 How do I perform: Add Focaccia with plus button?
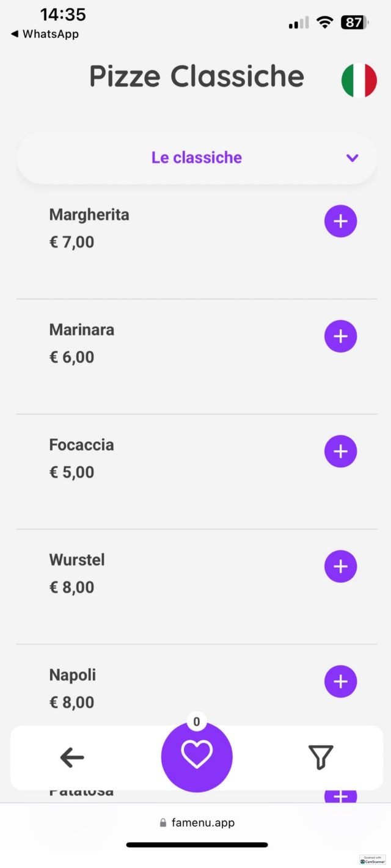pyautogui.click(x=340, y=451)
